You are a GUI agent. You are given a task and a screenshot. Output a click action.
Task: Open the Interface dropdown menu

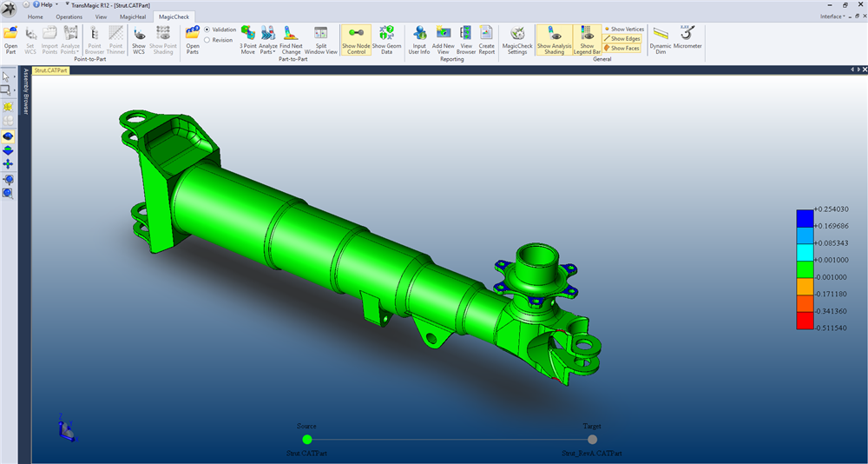click(x=832, y=17)
